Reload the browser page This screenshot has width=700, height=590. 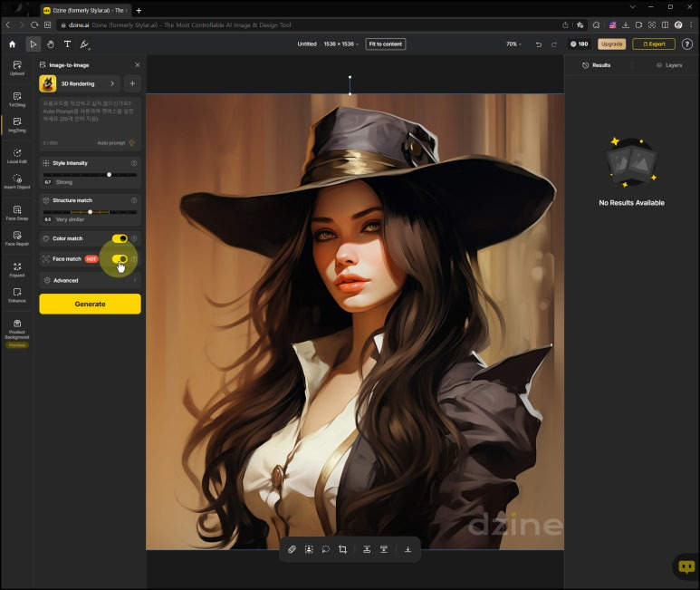[34, 25]
